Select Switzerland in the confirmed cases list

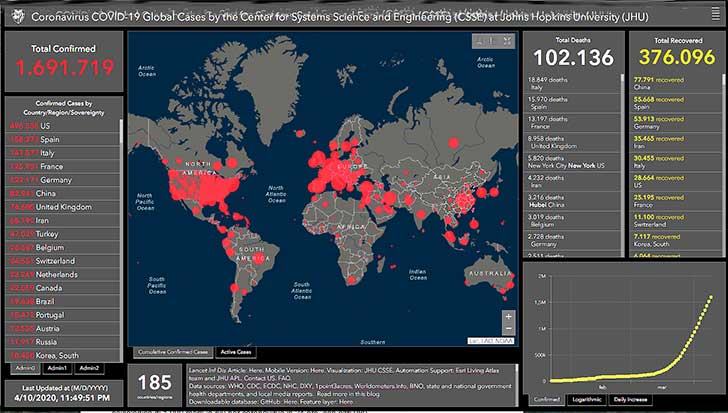[x=63, y=261]
